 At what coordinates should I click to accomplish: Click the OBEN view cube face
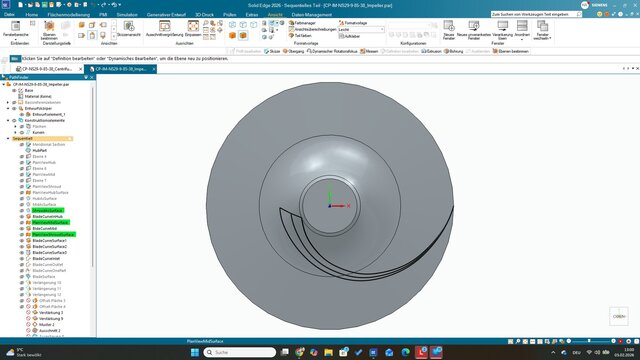click(x=619, y=316)
